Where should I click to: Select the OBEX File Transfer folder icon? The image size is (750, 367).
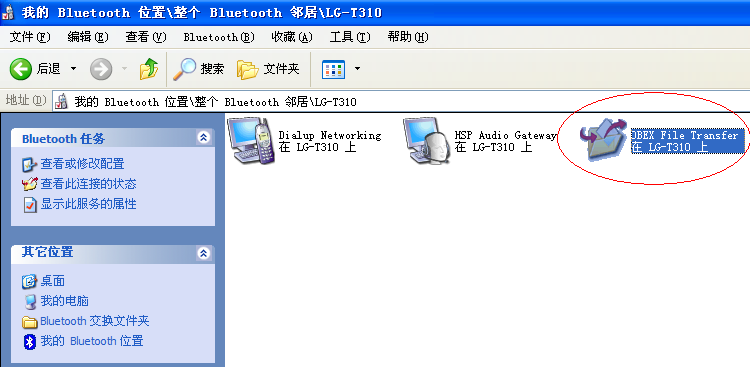click(x=604, y=140)
